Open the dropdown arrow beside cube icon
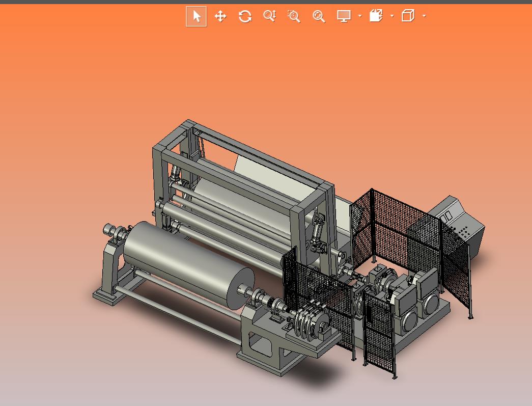 (x=424, y=16)
